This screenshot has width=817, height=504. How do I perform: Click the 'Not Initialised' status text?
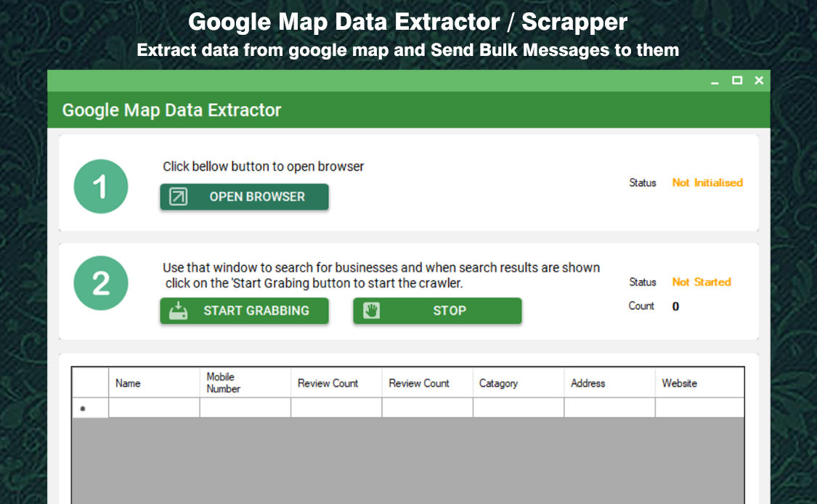click(x=707, y=183)
